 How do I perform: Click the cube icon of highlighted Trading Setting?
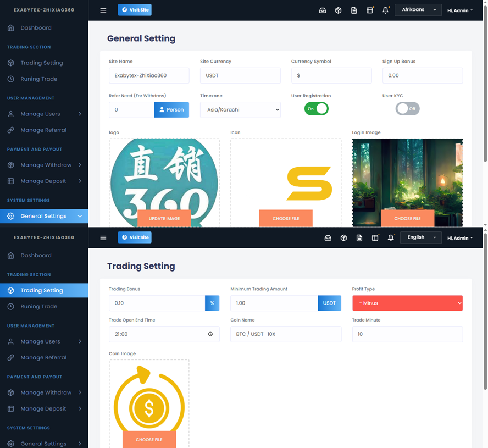click(11, 290)
